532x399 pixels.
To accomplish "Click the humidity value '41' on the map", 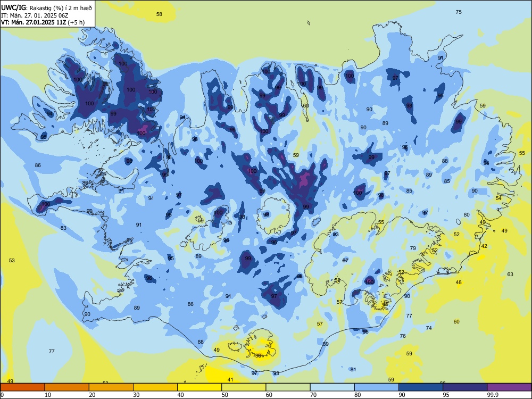I will [x=230, y=380].
